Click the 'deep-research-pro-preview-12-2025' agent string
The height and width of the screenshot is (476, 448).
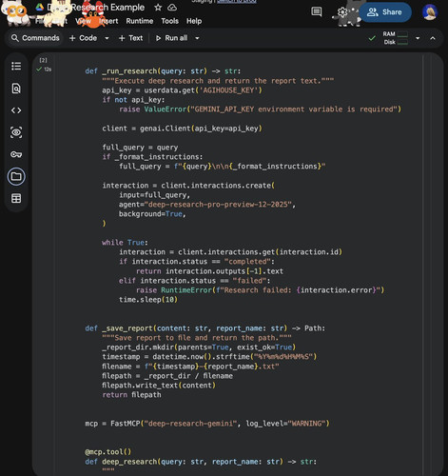point(218,205)
